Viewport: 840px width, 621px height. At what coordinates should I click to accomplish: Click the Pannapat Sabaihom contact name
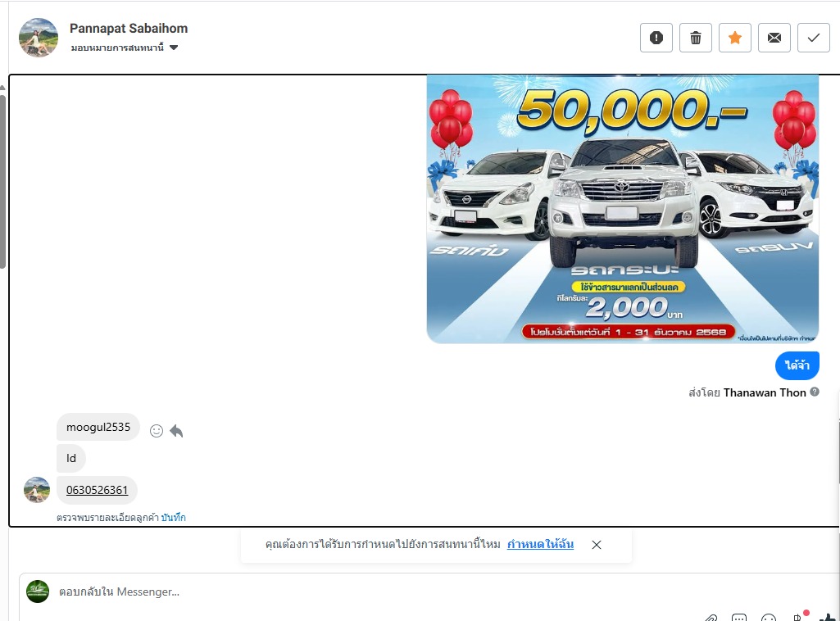(x=129, y=29)
